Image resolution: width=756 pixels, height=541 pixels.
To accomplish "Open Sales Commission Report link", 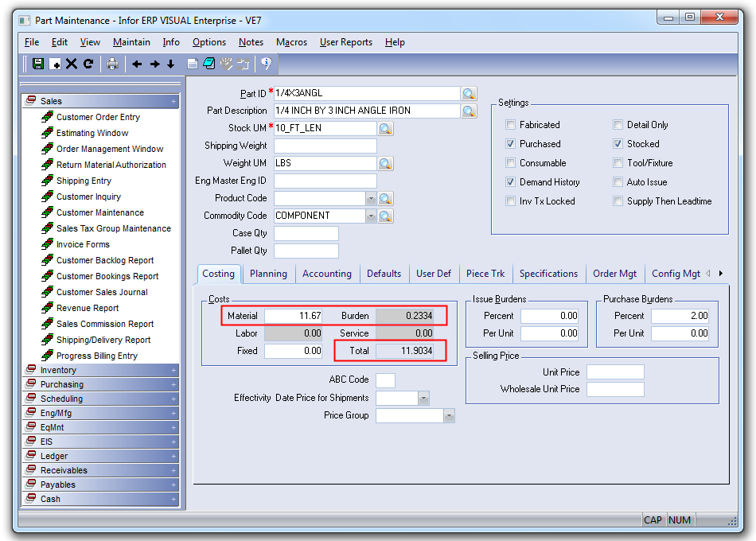I will (x=105, y=324).
